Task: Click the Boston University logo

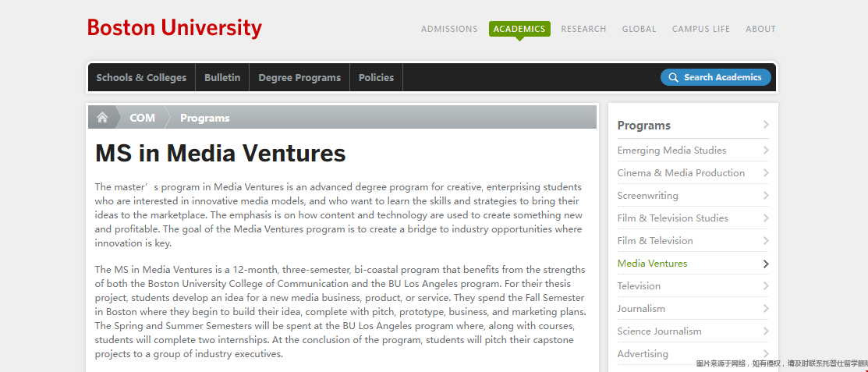Action: click(175, 28)
